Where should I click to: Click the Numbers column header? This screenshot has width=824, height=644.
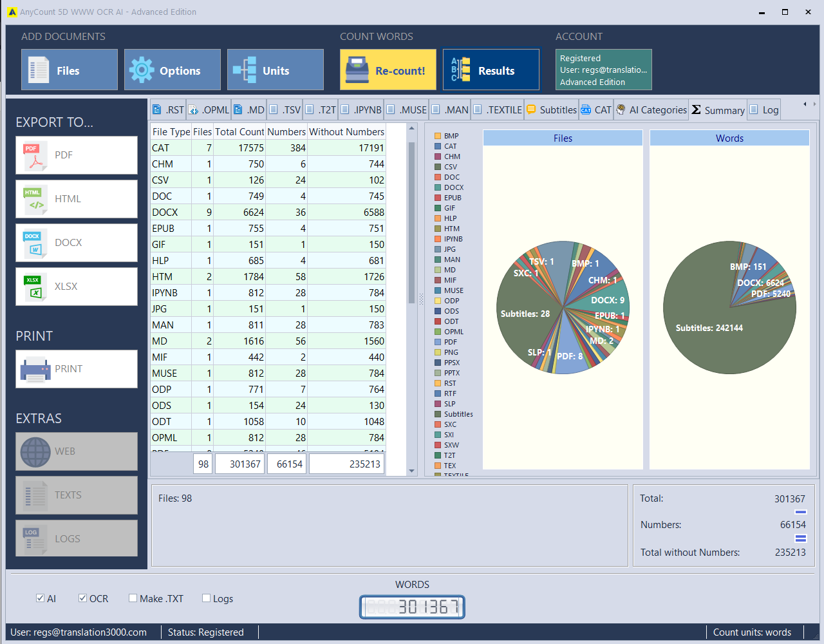tap(286, 131)
